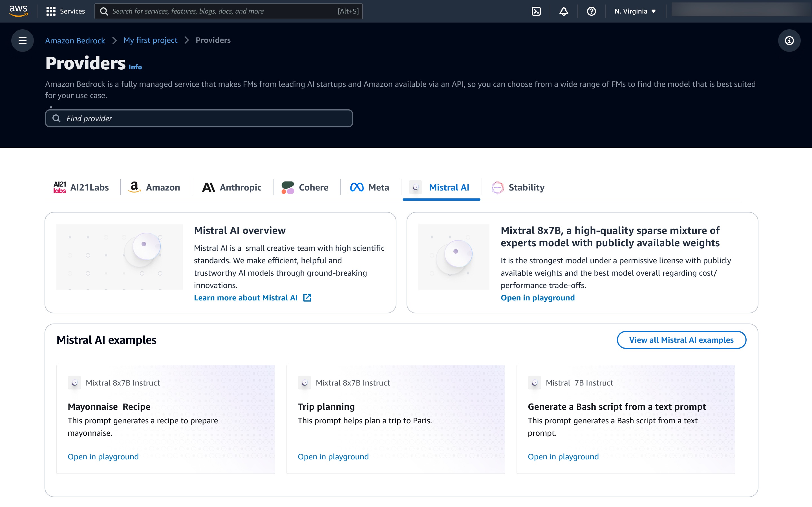The image size is (812, 507).
Task: Click into the Find provider search field
Action: (x=199, y=118)
